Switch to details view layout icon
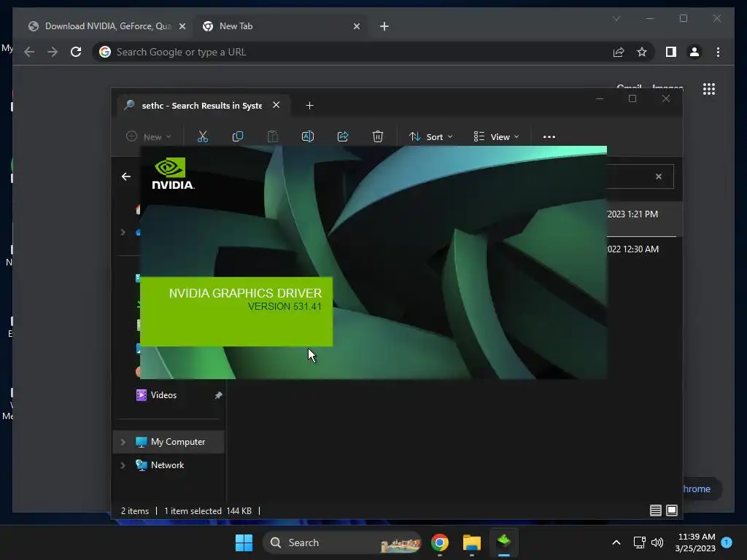 click(656, 510)
